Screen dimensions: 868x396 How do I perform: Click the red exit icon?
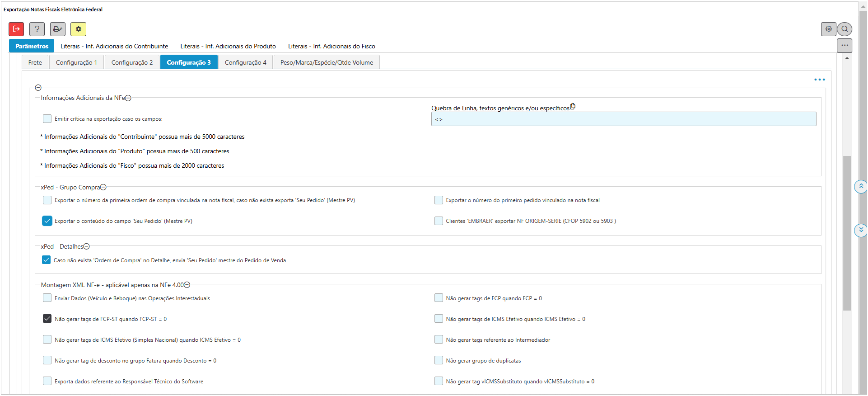(16, 29)
